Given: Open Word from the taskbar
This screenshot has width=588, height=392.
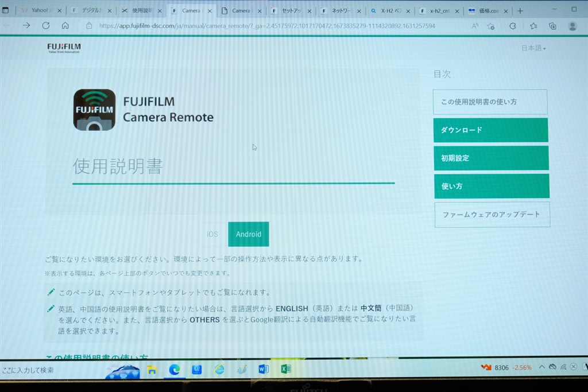Looking at the screenshot, I should [263, 369].
